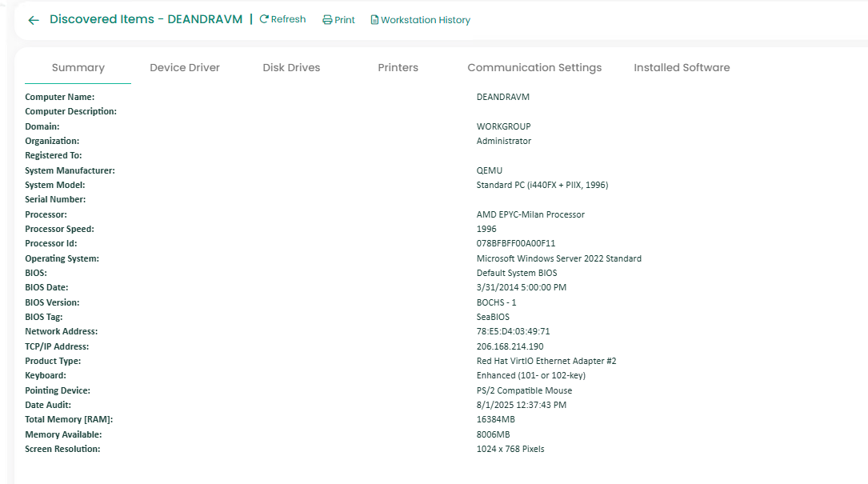
Task: Go back using the left arrow icon
Action: pyautogui.click(x=34, y=20)
